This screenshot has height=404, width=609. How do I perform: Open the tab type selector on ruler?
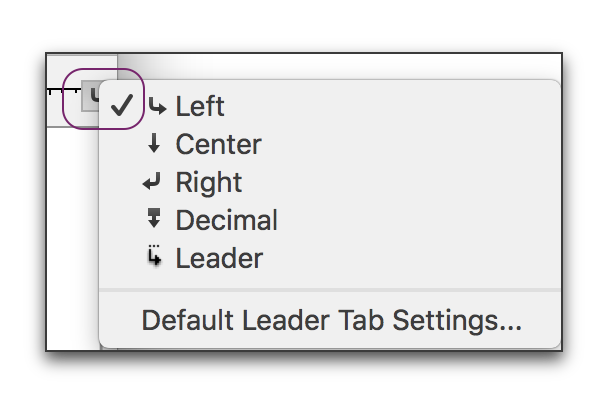pyautogui.click(x=90, y=96)
